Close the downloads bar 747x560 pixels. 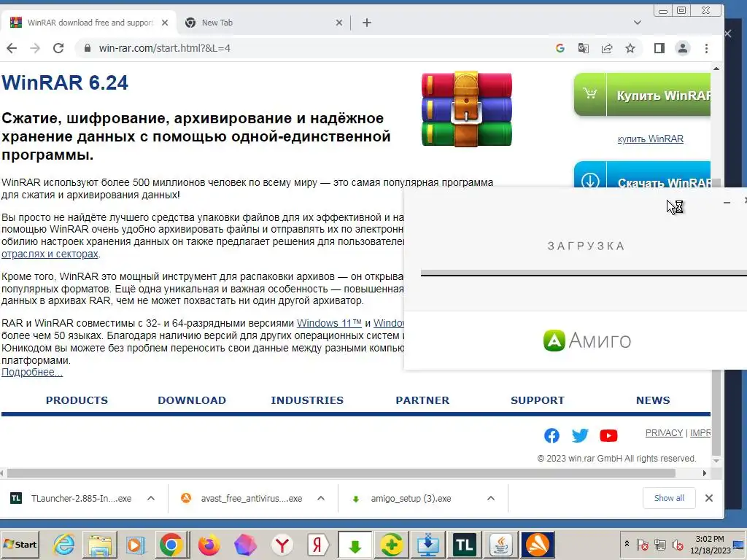coord(709,498)
